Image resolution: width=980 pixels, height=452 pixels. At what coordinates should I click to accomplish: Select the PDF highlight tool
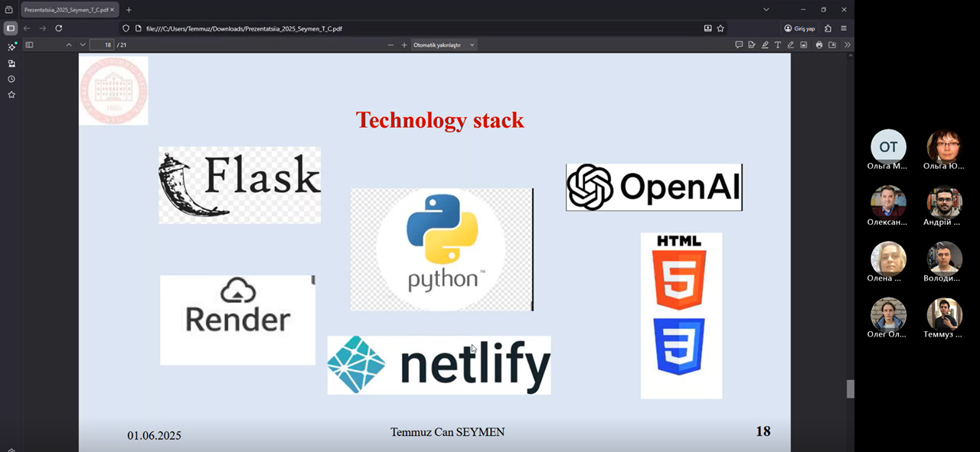765,45
